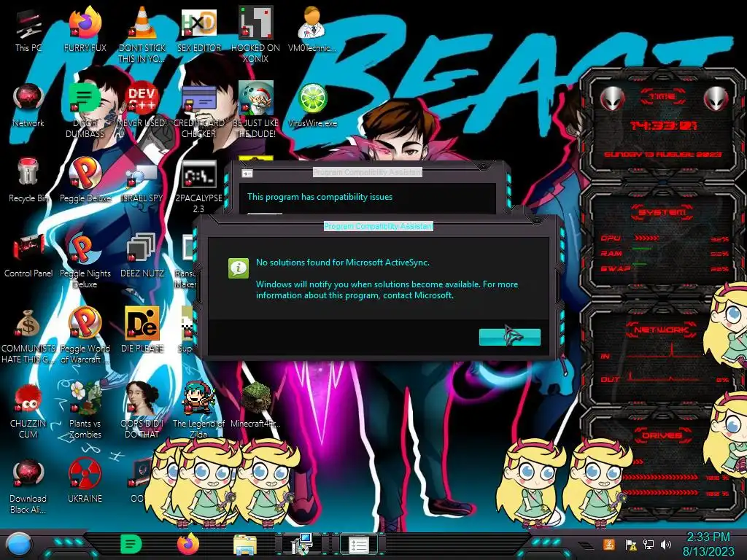
Task: Launch the Minecraft4Fr... grass block icon
Action: (x=255, y=405)
